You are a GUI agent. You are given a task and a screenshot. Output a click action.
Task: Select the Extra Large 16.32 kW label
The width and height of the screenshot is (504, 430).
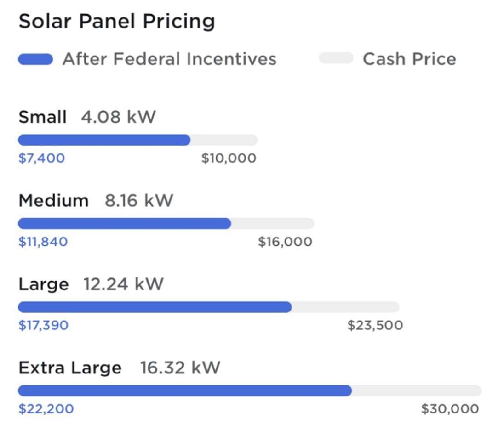click(x=120, y=368)
